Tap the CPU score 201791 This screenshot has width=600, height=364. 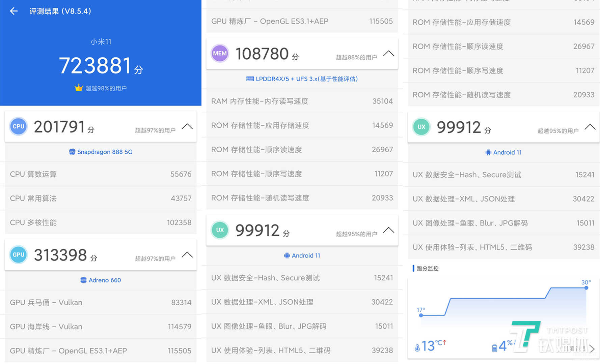[x=59, y=127]
